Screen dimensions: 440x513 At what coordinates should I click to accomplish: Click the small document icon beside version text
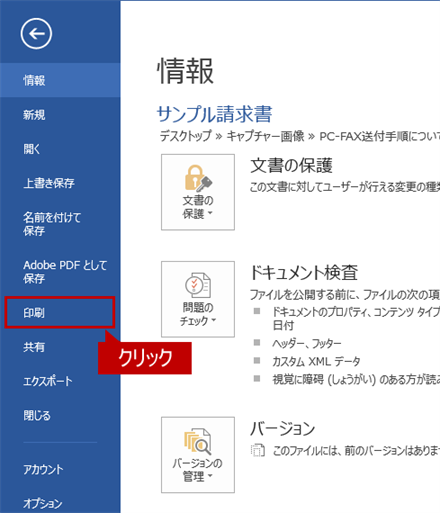click(x=258, y=450)
